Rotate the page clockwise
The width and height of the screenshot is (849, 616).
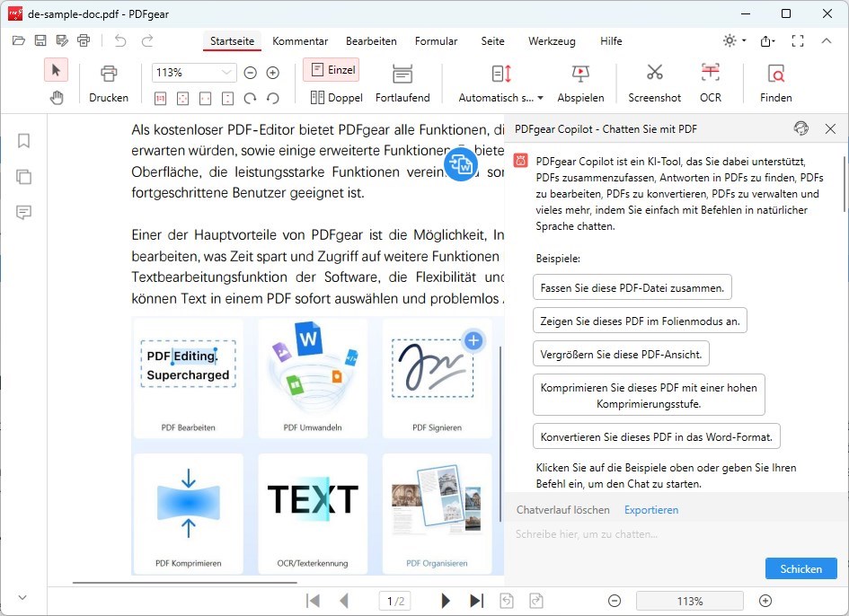(x=250, y=99)
